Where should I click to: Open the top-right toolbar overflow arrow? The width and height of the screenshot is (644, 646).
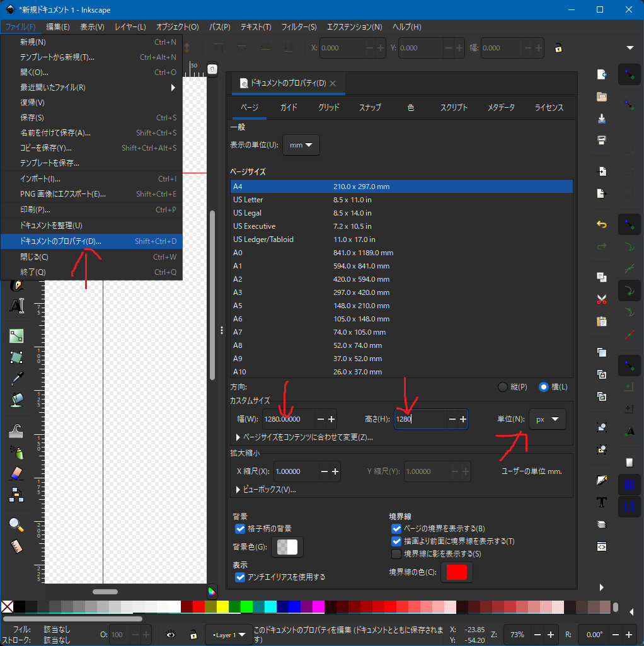[x=630, y=48]
